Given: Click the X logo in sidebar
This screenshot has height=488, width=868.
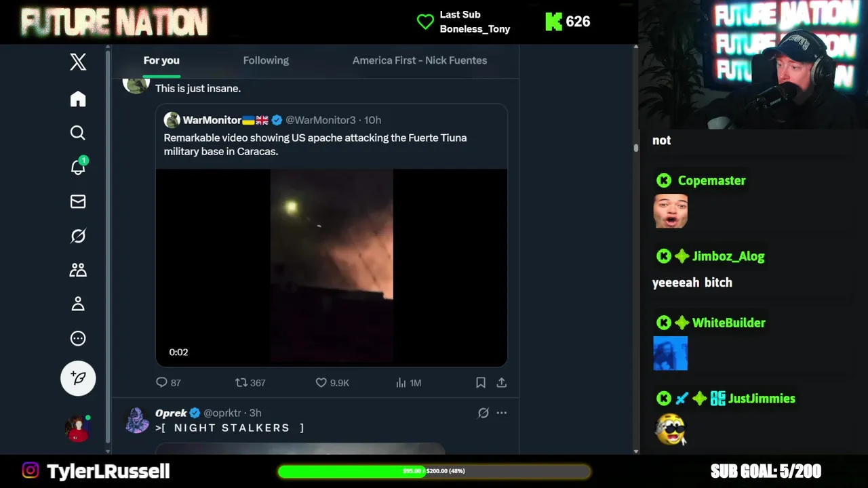Looking at the screenshot, I should pos(78,62).
